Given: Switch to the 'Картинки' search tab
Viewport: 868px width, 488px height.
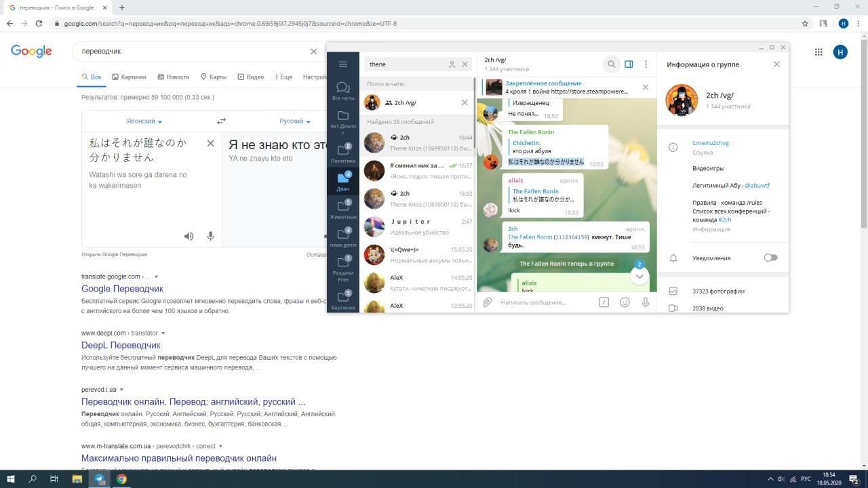Looking at the screenshot, I should point(130,77).
